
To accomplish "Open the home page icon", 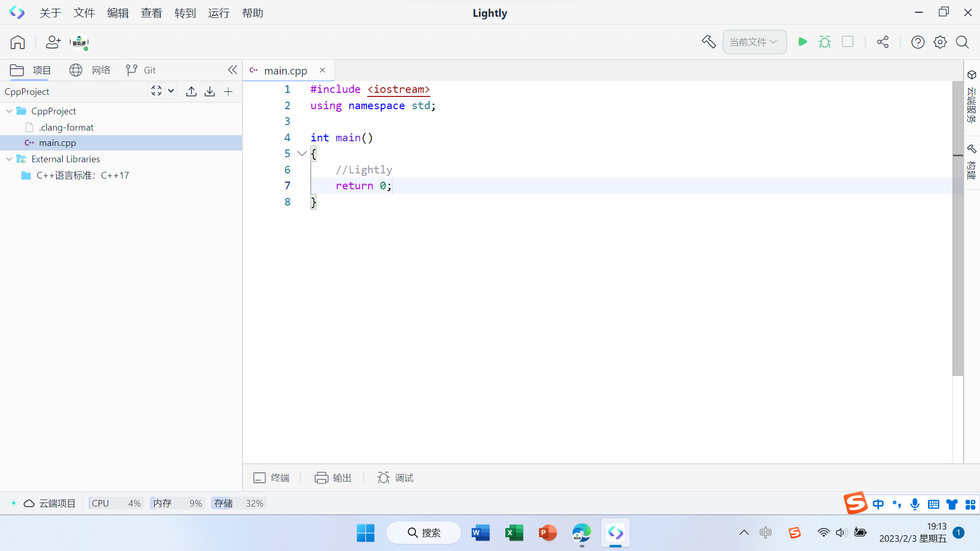I will (17, 42).
